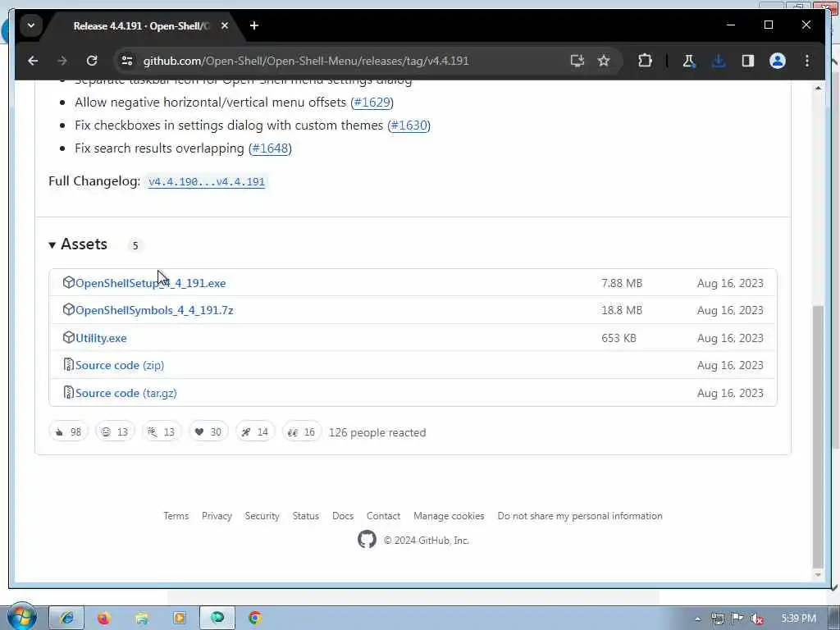Open Do not share my personal information
The width and height of the screenshot is (840, 630).
click(580, 516)
